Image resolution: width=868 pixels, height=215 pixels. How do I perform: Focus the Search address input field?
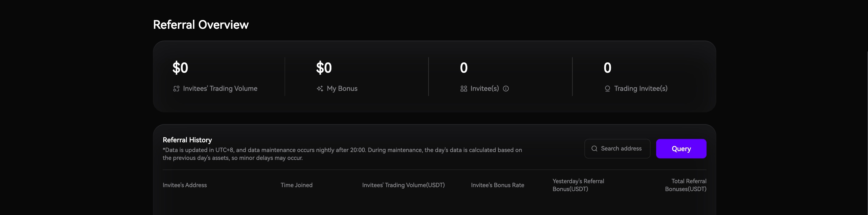click(621, 149)
